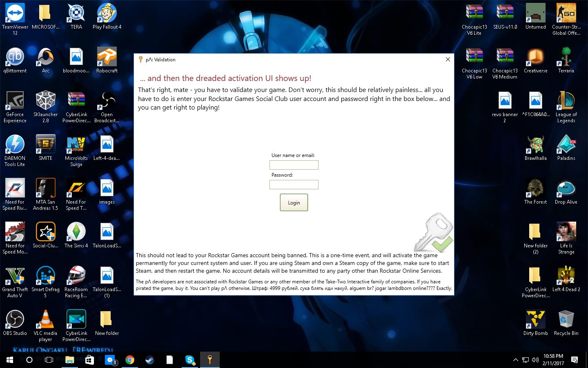Select the League of Legends icon
The width and height of the screenshot is (588, 368).
click(566, 107)
